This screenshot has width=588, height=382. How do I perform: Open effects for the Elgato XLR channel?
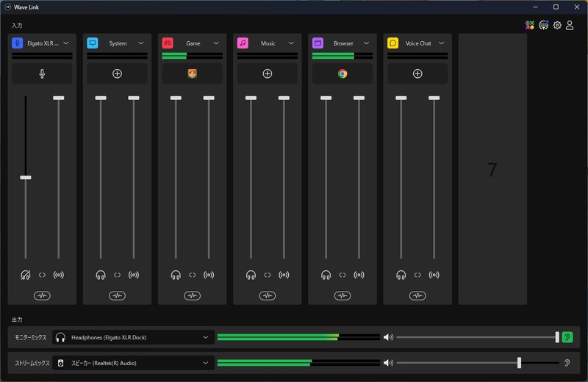[x=42, y=296]
